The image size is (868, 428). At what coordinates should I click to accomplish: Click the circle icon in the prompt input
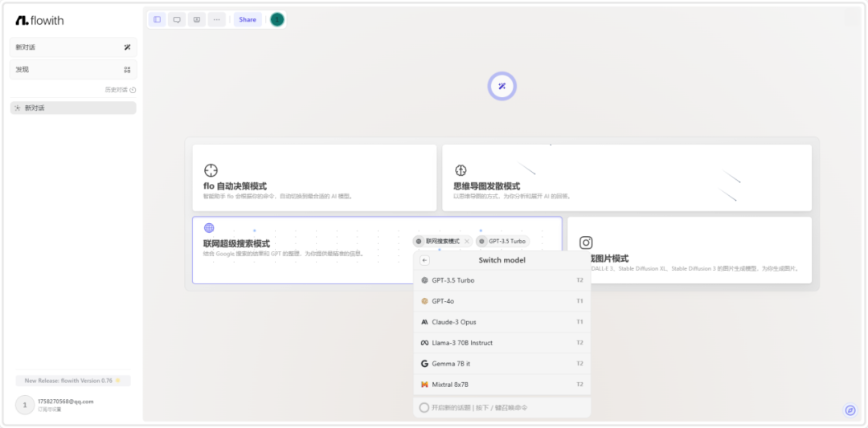(x=424, y=408)
